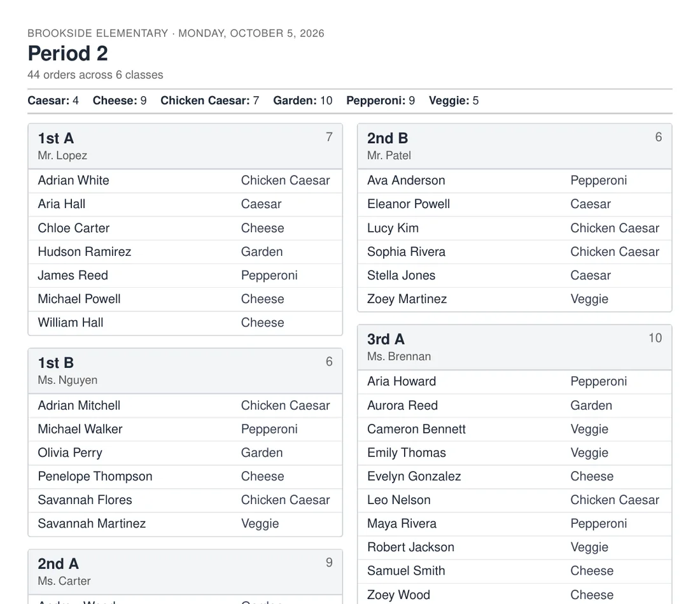The width and height of the screenshot is (700, 604).
Task: Click the Period 2 heading
Action: 68,53
